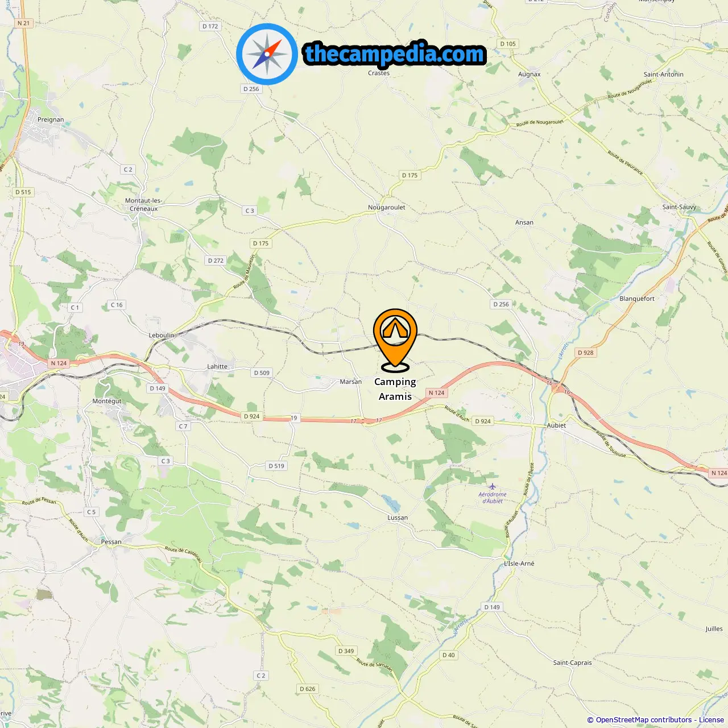This screenshot has width=728, height=728.
Task: Select the Camping Aramis label
Action: pos(395,389)
